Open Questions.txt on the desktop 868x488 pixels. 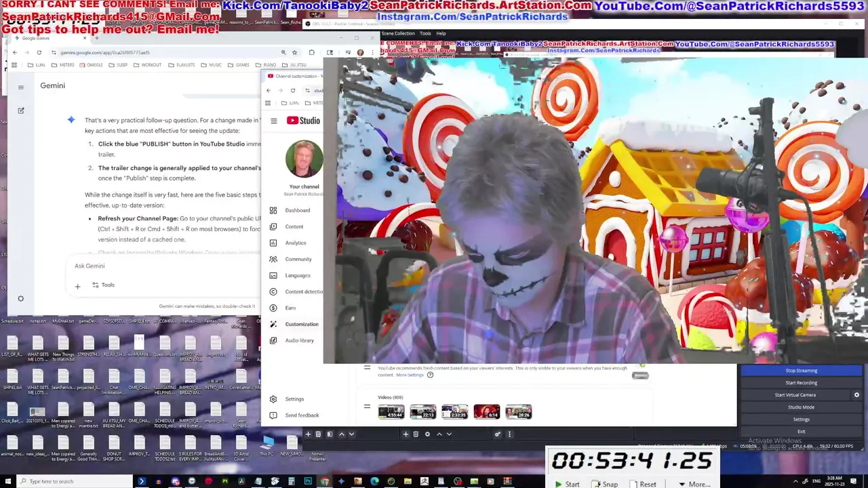tap(165, 344)
